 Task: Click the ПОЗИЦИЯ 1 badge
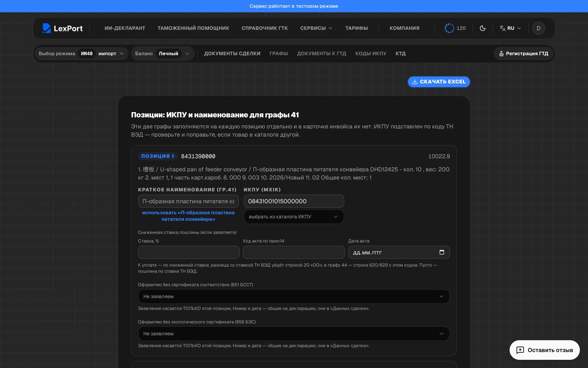(158, 156)
